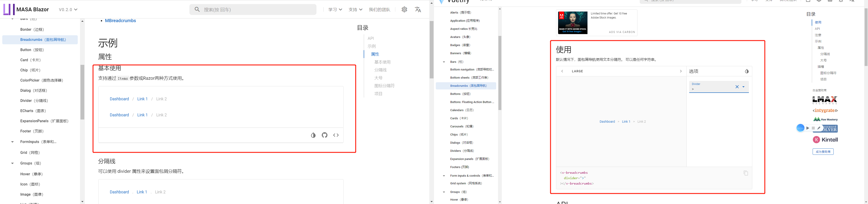Select Card (卡片) in MASA sidebar

[30, 60]
